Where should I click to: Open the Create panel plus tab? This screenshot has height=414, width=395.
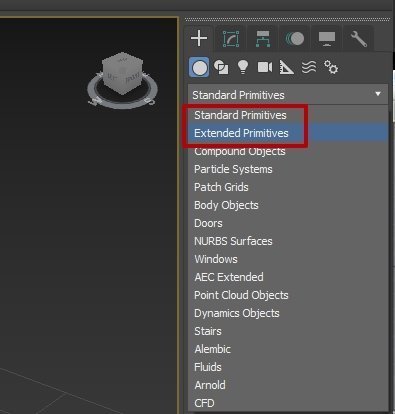(199, 38)
